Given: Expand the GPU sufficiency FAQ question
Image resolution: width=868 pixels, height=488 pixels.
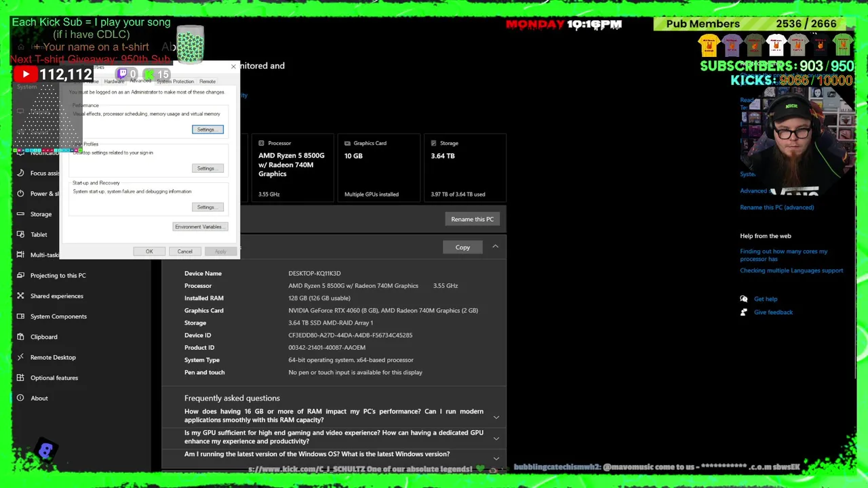Looking at the screenshot, I should pos(496,438).
